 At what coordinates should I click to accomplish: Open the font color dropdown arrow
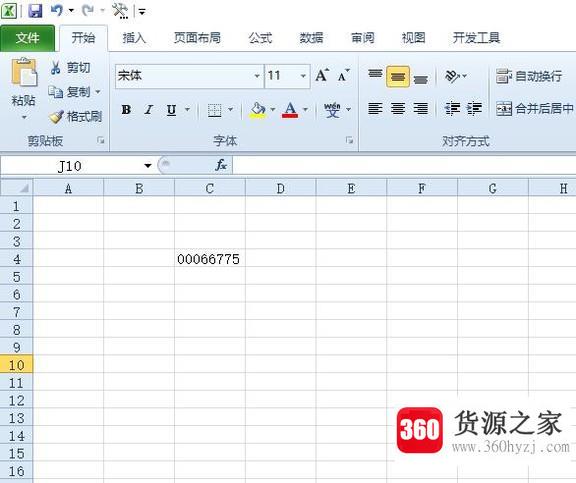[x=305, y=109]
